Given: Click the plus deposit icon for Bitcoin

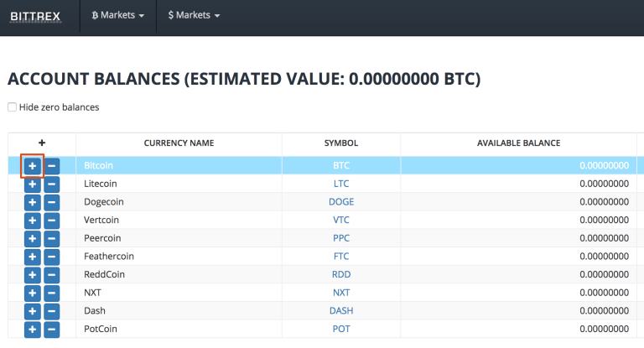Looking at the screenshot, I should pyautogui.click(x=33, y=166).
